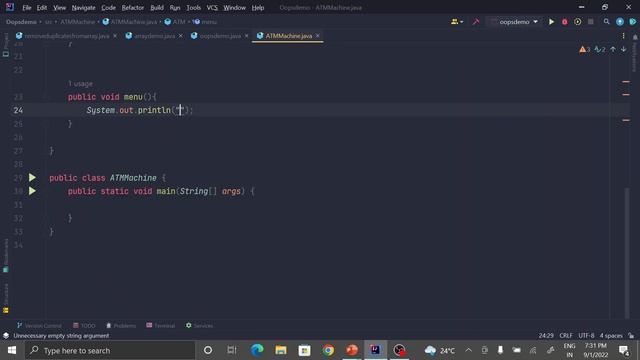Open the View menu
The image size is (640, 360).
59,8
